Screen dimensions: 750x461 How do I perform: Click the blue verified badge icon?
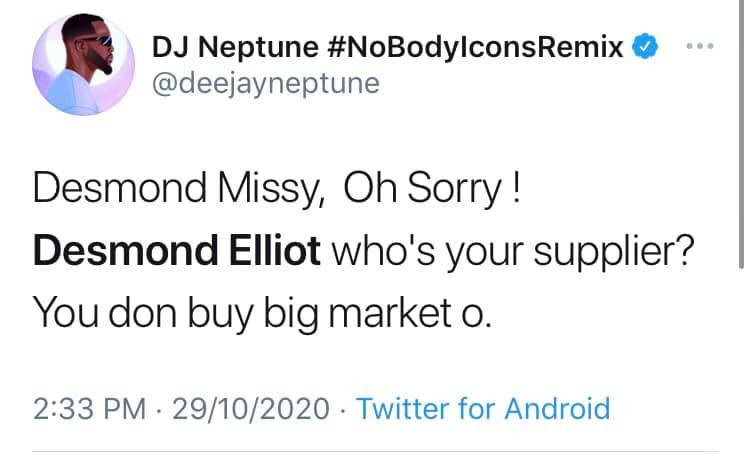645,46
